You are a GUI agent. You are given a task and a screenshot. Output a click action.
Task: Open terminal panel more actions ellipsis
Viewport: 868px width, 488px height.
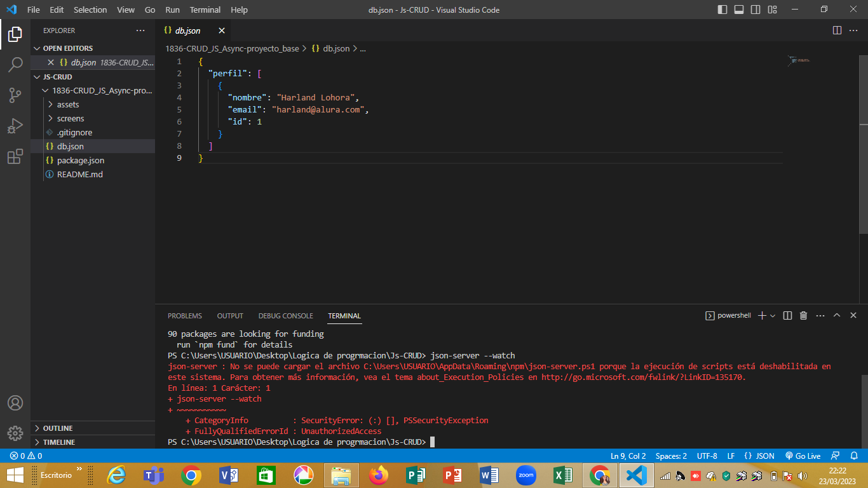tap(820, 316)
